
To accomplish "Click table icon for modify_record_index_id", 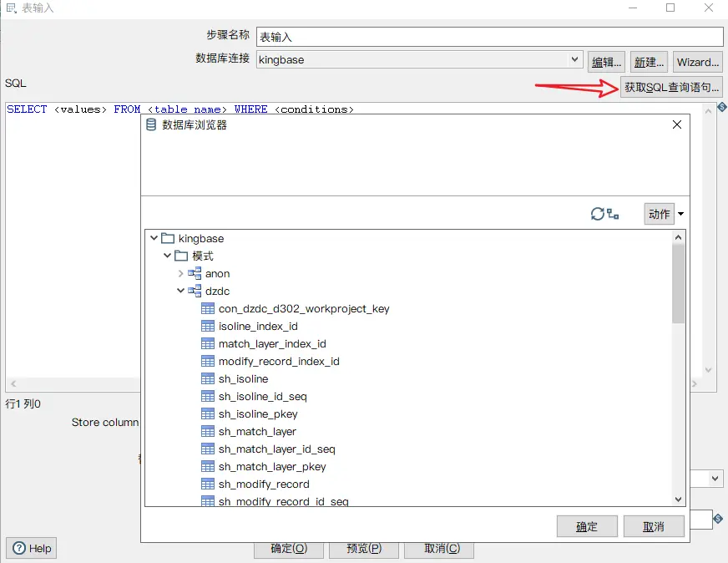I will click(x=208, y=361).
